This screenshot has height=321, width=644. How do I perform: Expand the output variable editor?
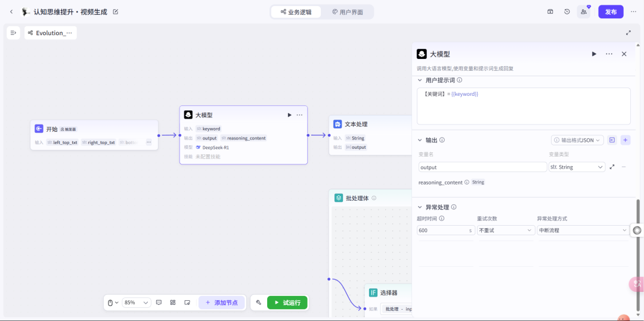[612, 167]
